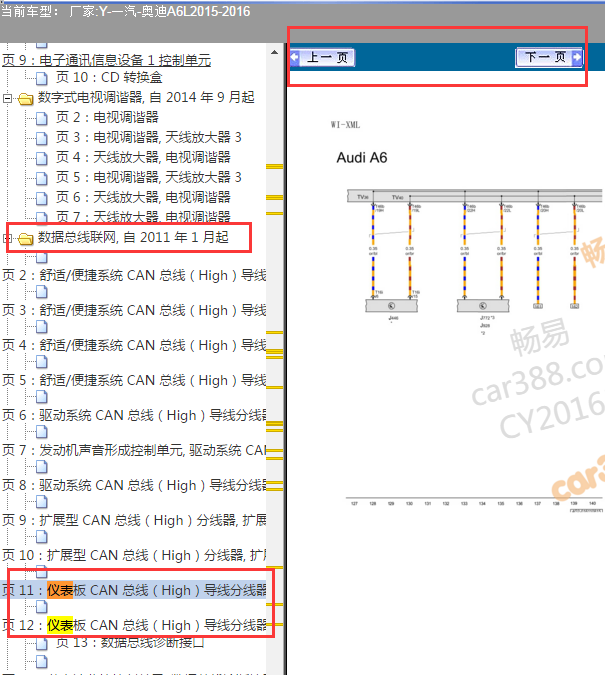
Task: Open 页 4：天线放大器, 电视调谐器
Action: coord(143,157)
